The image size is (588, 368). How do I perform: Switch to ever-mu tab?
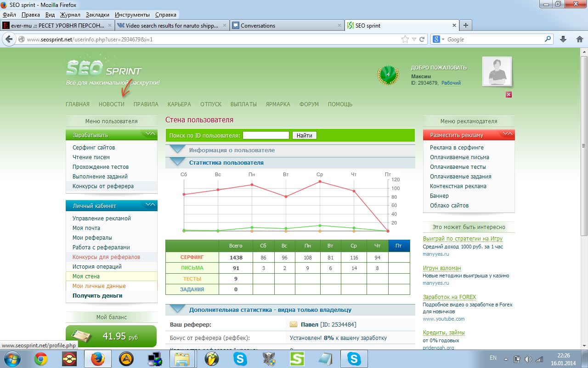click(57, 26)
